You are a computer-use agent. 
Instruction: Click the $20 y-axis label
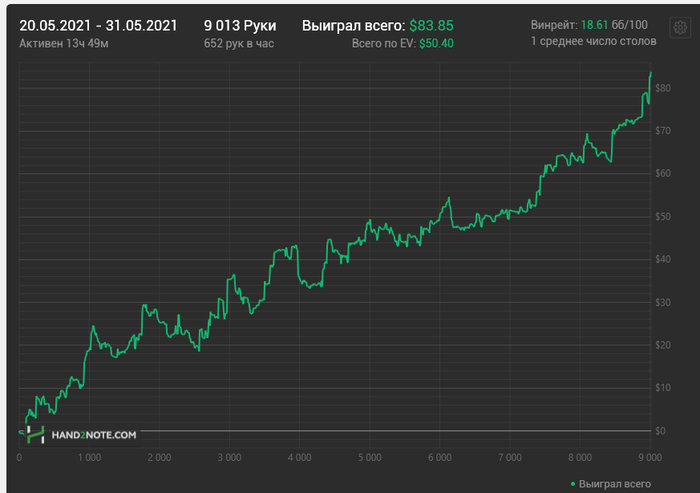coord(663,345)
